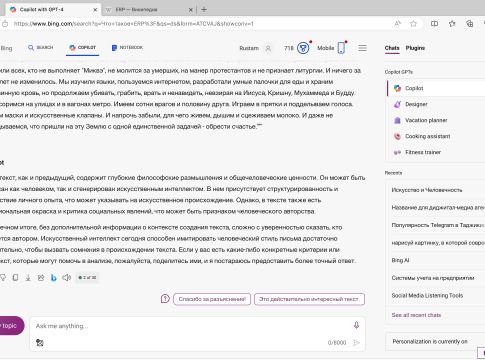485x360 pixels.
Task: Open recent chat 'Популярность Telegram в Таджикистане'
Action: [435, 225]
